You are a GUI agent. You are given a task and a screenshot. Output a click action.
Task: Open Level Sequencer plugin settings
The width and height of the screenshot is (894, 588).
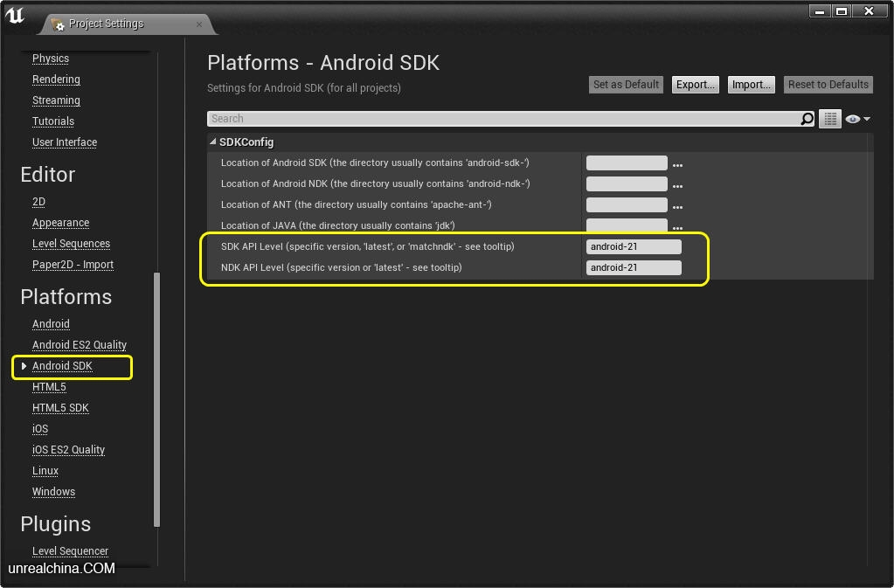70,551
